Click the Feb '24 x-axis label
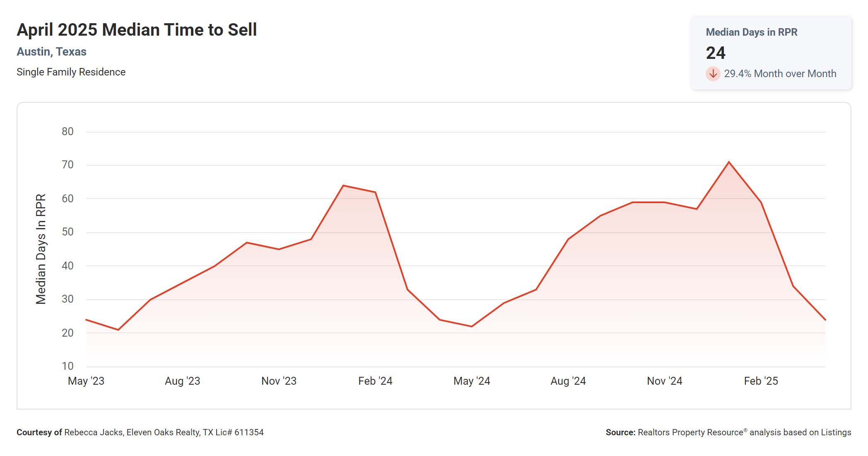 pyautogui.click(x=375, y=381)
